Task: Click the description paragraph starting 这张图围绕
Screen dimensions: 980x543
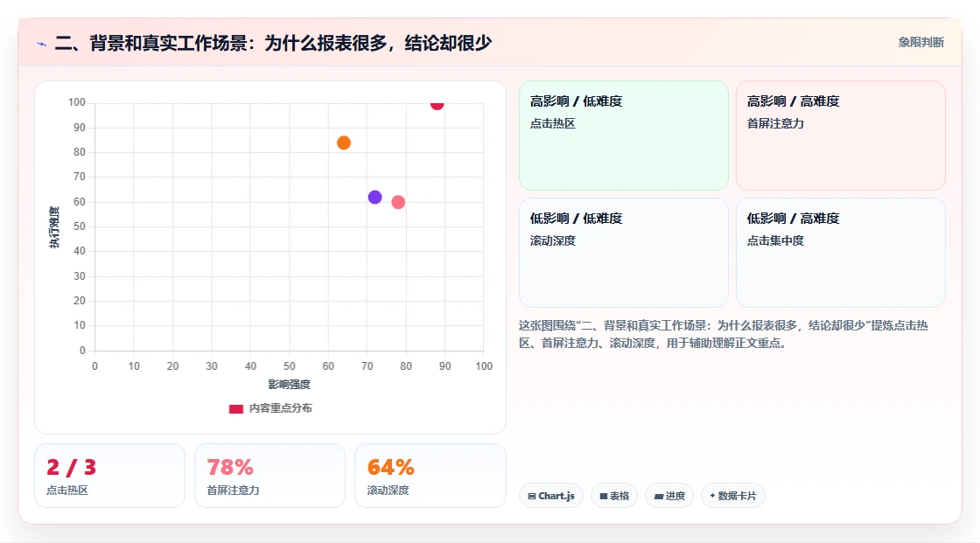Action: (723, 334)
